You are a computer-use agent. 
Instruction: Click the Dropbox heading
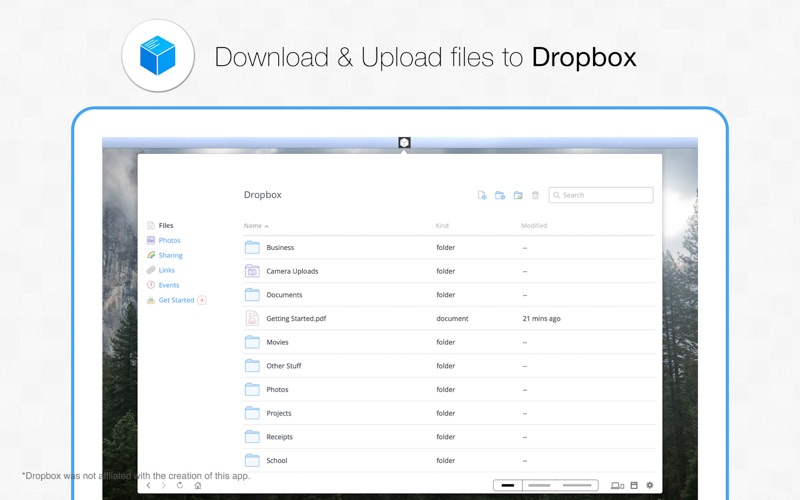[262, 195]
